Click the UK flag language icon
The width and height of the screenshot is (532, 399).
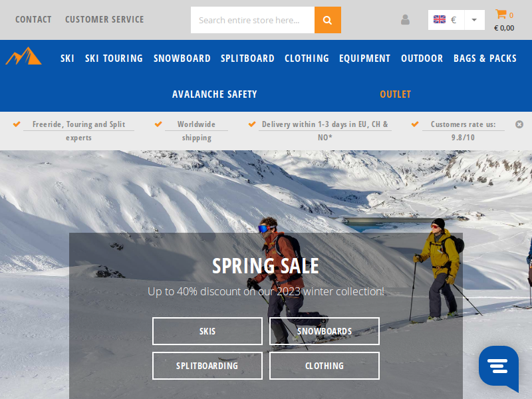point(440,20)
